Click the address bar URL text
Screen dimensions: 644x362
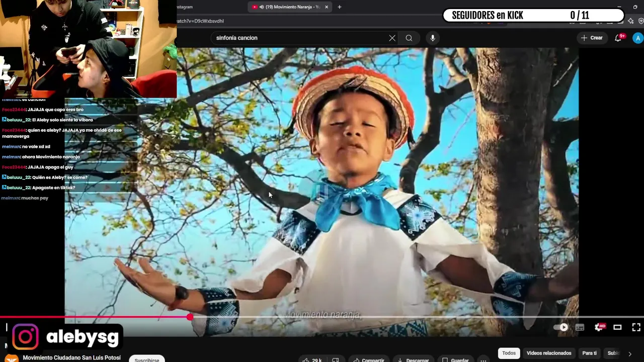coord(200,21)
